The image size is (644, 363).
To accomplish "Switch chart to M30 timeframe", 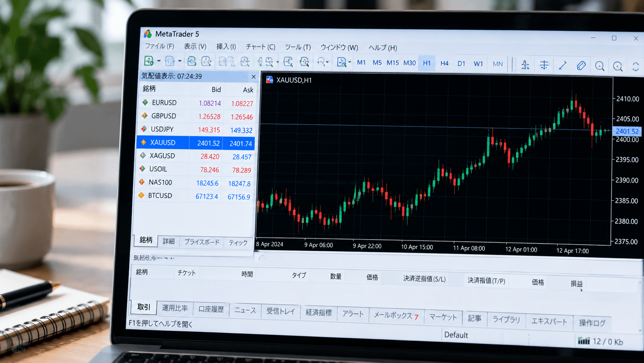I will coord(409,63).
